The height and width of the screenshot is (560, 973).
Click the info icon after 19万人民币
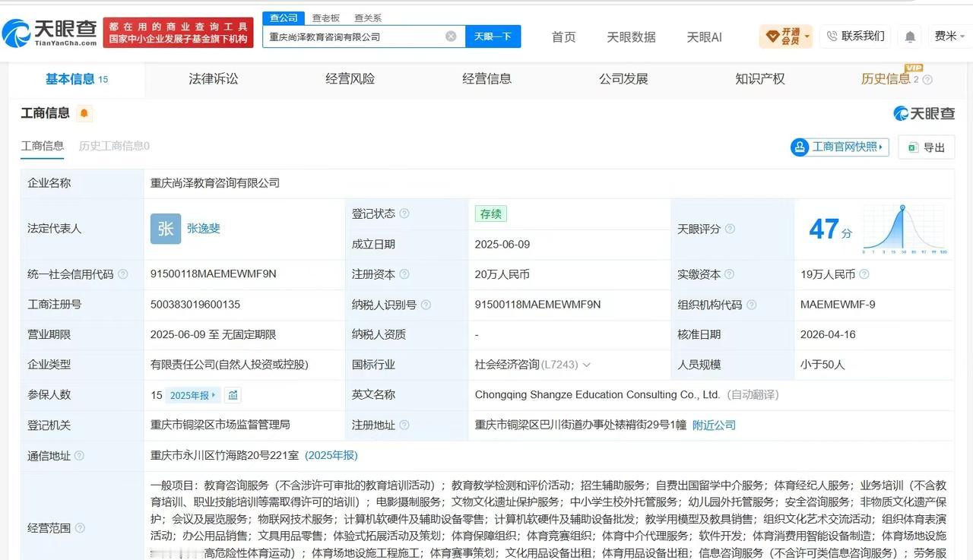pyautogui.click(x=864, y=274)
